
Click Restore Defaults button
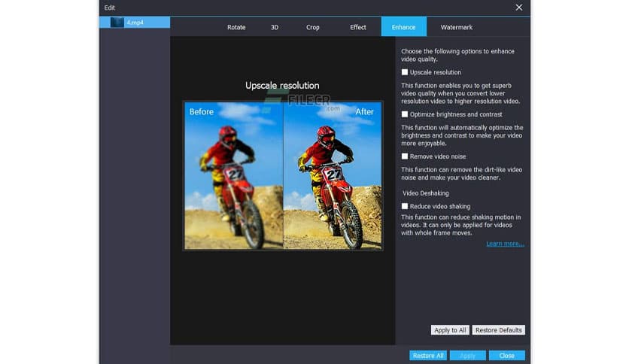[x=499, y=330]
